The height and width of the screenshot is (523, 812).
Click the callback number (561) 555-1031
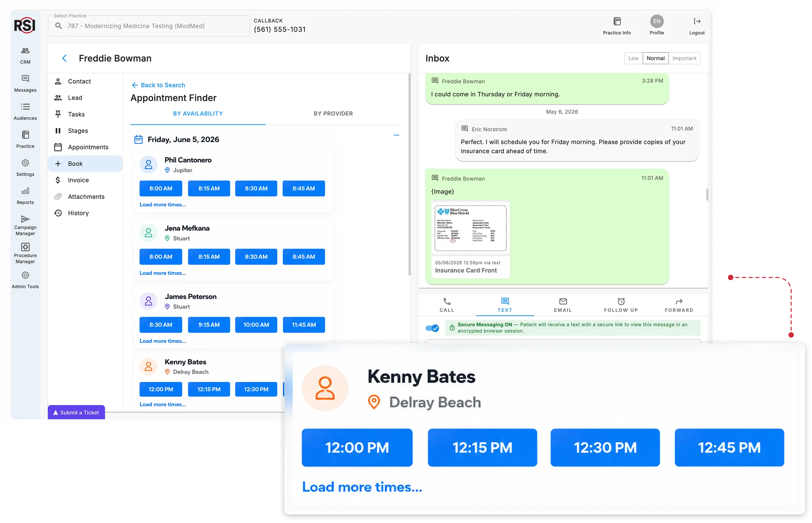click(280, 30)
